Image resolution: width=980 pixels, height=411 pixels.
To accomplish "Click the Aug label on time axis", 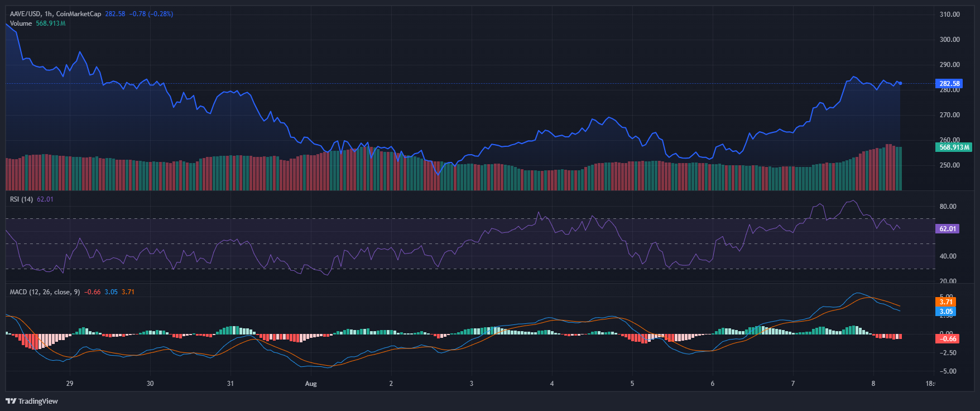I will coord(311,384).
